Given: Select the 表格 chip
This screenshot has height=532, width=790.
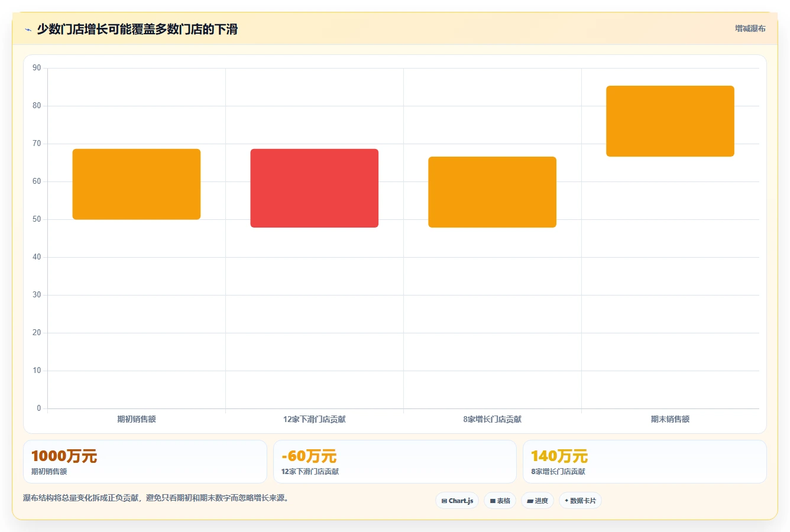Looking at the screenshot, I should coord(500,501).
